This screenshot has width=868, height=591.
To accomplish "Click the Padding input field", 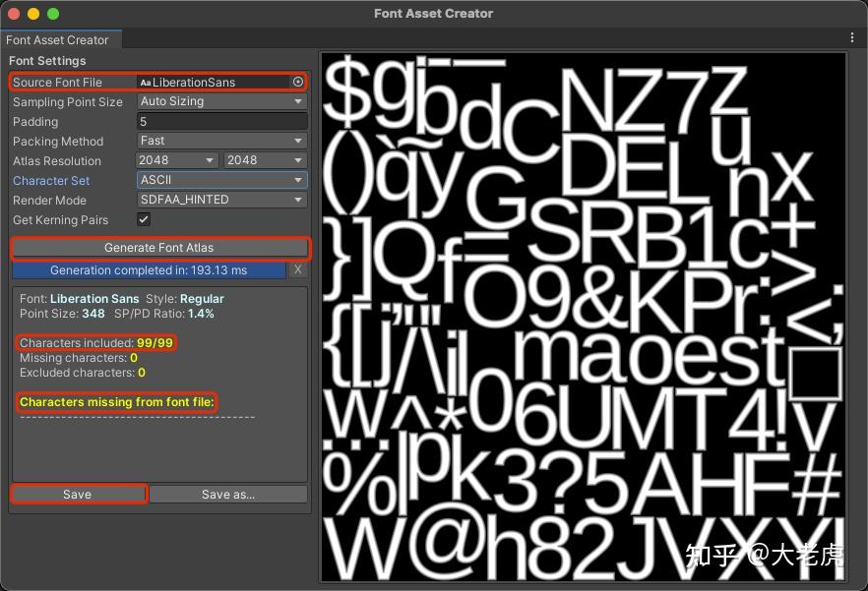I will tap(221, 121).
